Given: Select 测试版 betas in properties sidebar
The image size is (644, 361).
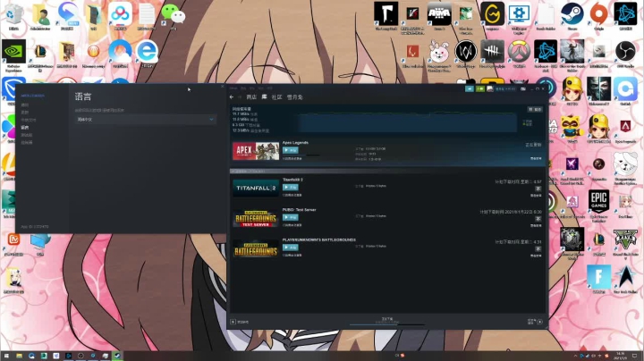Looking at the screenshot, I should [27, 135].
